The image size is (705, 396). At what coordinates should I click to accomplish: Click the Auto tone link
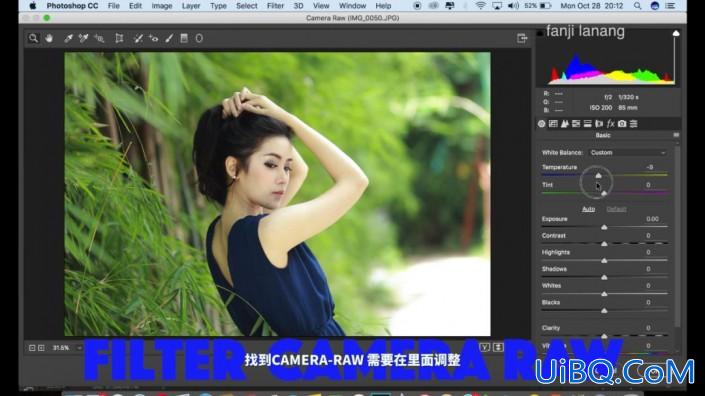point(588,209)
